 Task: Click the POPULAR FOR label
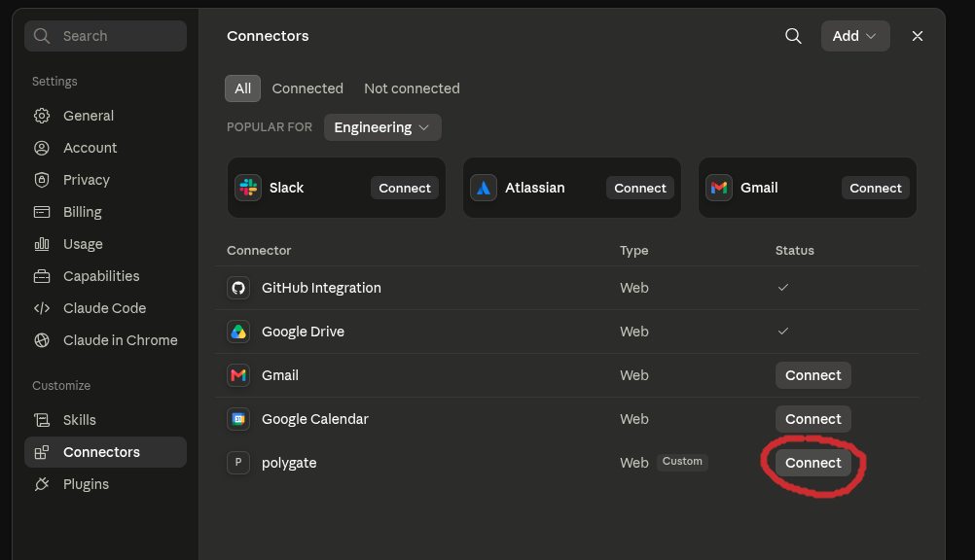click(x=270, y=126)
